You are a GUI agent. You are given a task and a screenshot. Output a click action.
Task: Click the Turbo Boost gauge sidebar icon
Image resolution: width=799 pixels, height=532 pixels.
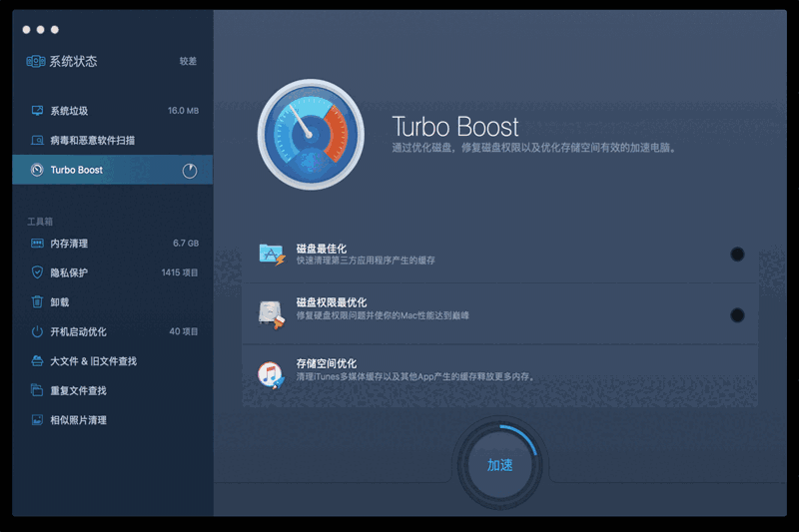(37, 170)
